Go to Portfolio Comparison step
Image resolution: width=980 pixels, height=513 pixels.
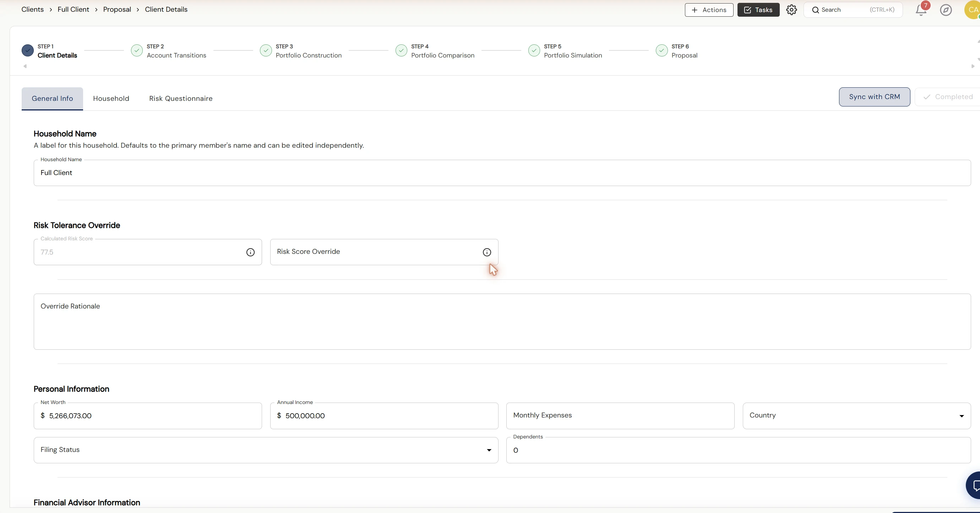tap(442, 55)
